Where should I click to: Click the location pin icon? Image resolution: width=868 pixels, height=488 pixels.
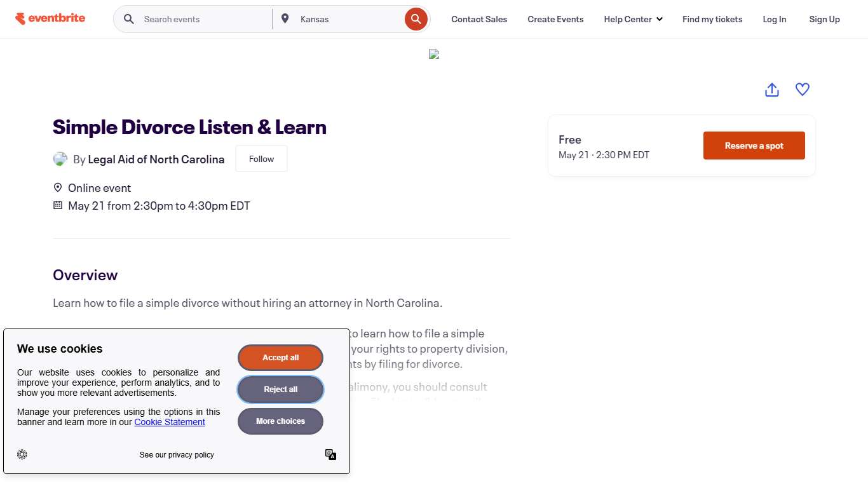pyautogui.click(x=285, y=18)
